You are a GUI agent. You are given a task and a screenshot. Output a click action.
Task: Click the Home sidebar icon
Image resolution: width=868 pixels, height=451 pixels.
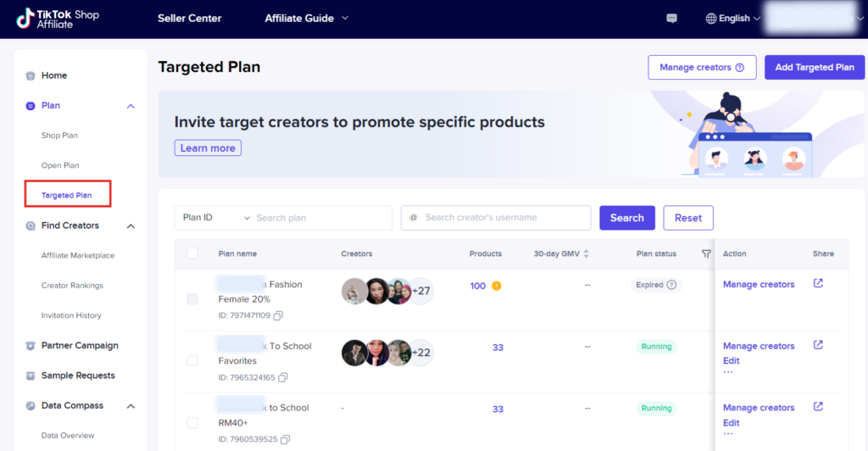click(31, 75)
